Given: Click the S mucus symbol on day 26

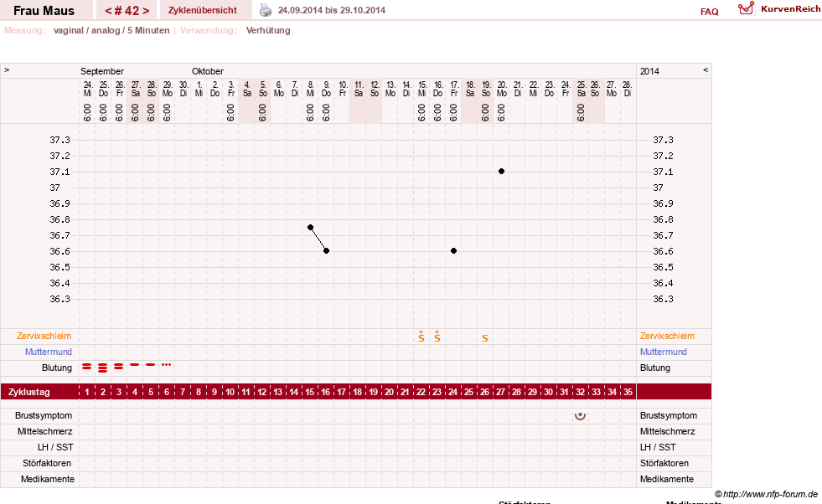Looking at the screenshot, I should [485, 338].
